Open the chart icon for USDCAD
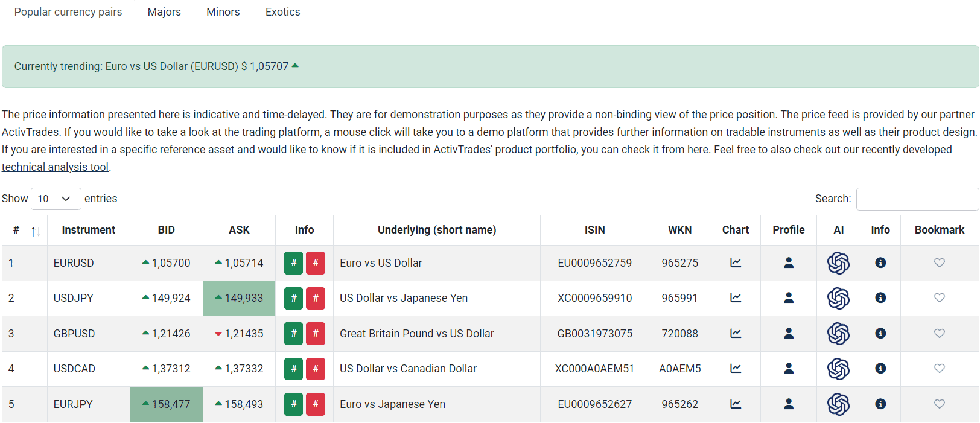980x423 pixels. pyautogui.click(x=736, y=368)
